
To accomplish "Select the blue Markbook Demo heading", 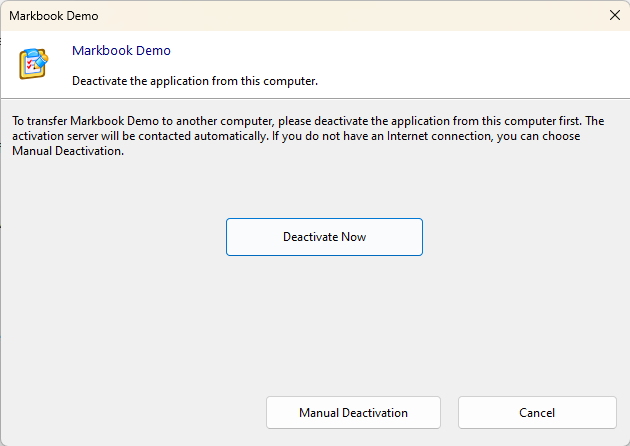I will tap(121, 51).
